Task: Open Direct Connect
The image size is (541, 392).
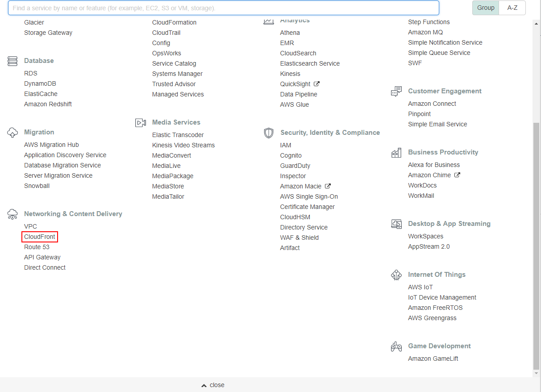Action: (45, 267)
